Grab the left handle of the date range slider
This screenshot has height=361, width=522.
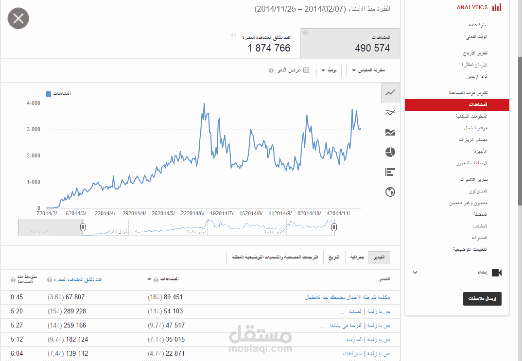(83, 227)
